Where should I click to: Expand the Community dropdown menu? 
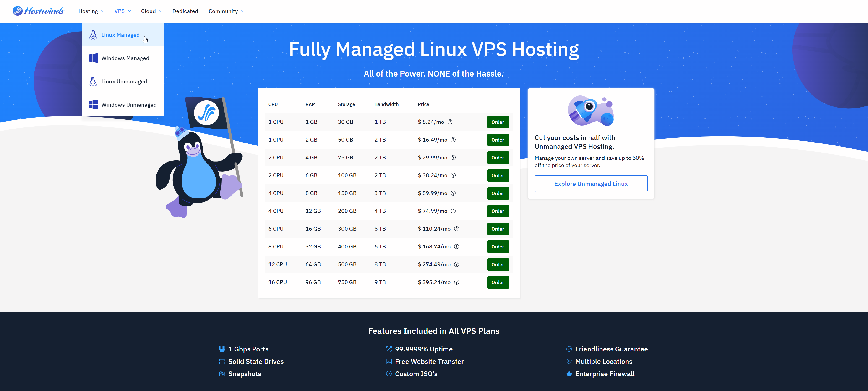(x=227, y=11)
